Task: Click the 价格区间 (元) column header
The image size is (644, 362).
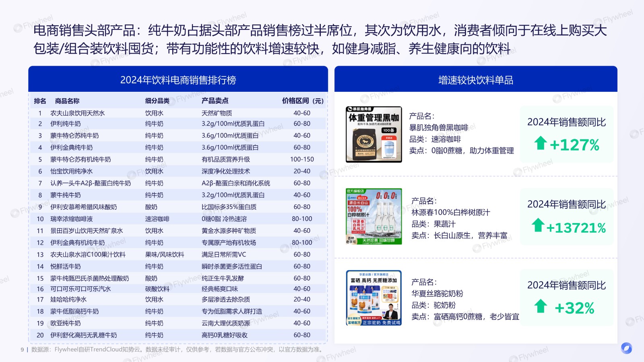Action: coord(303,101)
